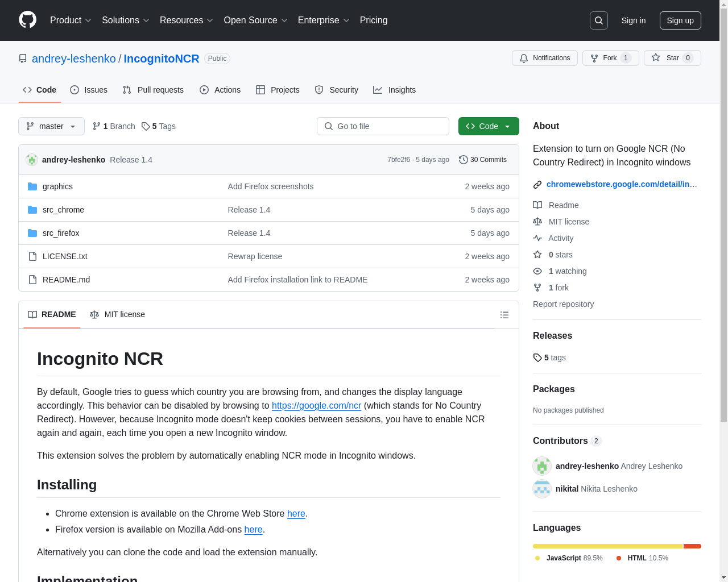The height and width of the screenshot is (582, 728).
Task: Select the README tab
Action: (52, 314)
